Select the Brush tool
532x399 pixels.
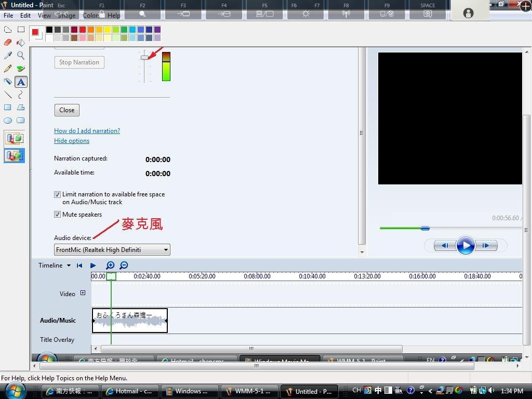(x=21, y=69)
